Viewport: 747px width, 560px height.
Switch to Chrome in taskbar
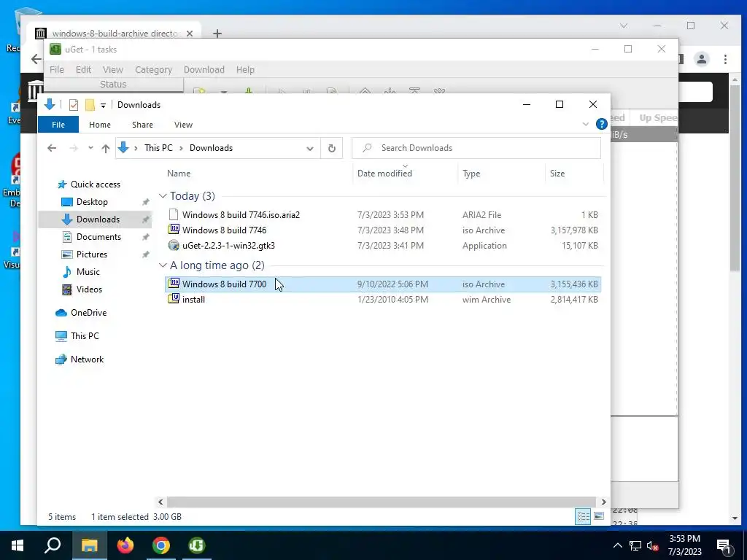(x=161, y=545)
